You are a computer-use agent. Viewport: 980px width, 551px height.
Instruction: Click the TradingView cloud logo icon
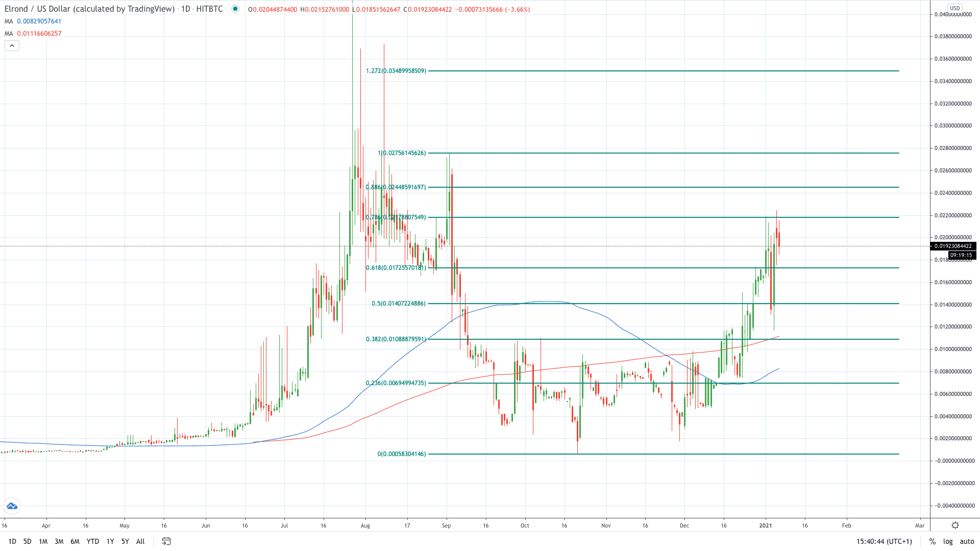12,506
